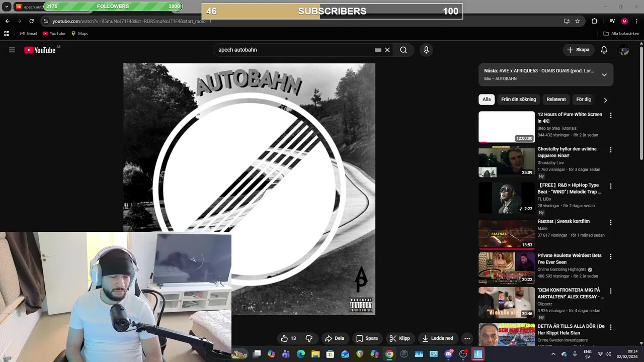Bookmark this page with star icon

click(x=578, y=21)
